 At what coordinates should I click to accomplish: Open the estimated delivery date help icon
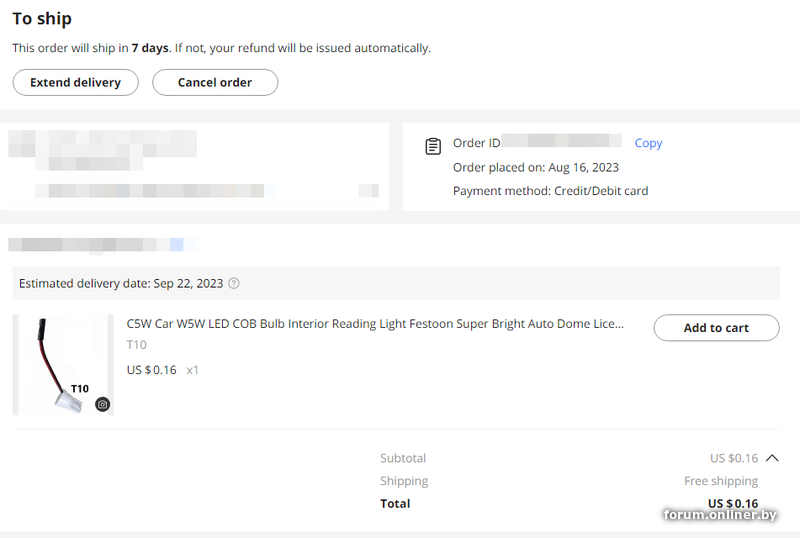(x=234, y=283)
